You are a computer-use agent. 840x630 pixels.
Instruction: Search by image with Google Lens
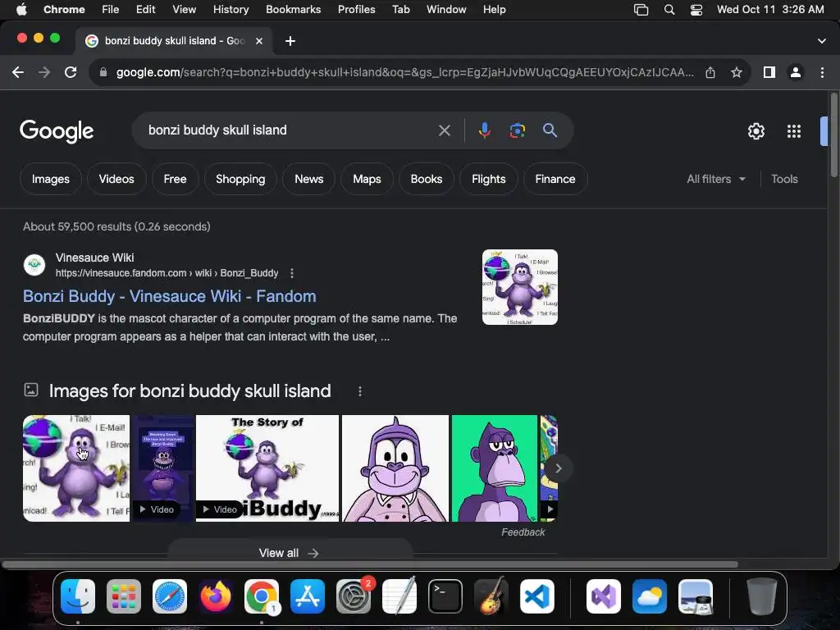pyautogui.click(x=517, y=130)
